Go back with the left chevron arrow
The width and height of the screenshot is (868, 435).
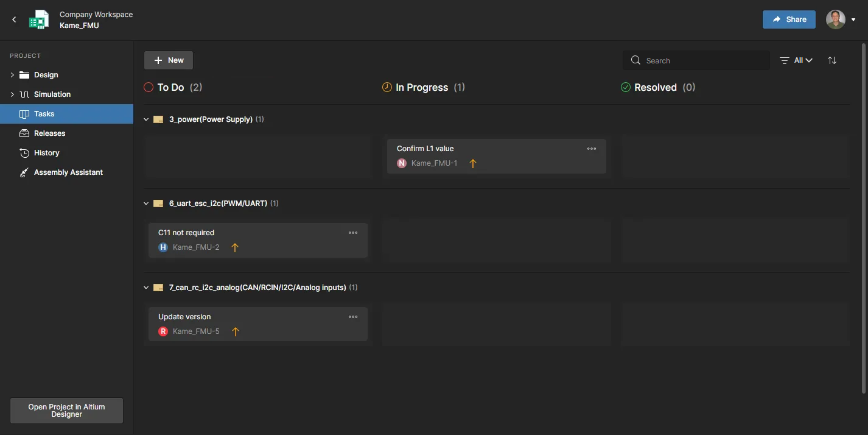(x=14, y=19)
